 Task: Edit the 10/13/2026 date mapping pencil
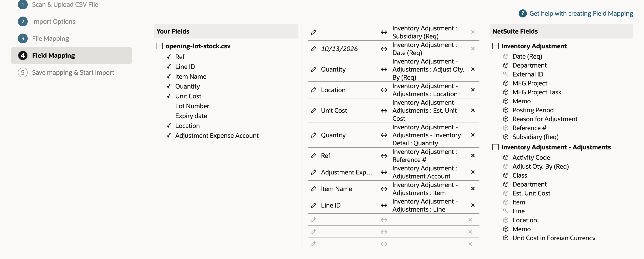click(313, 49)
